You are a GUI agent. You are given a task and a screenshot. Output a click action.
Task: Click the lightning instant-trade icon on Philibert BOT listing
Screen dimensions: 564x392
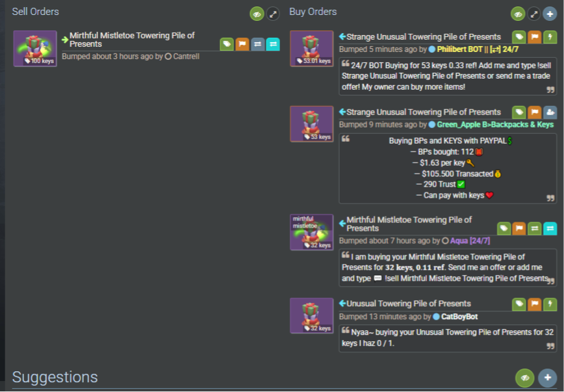point(550,36)
